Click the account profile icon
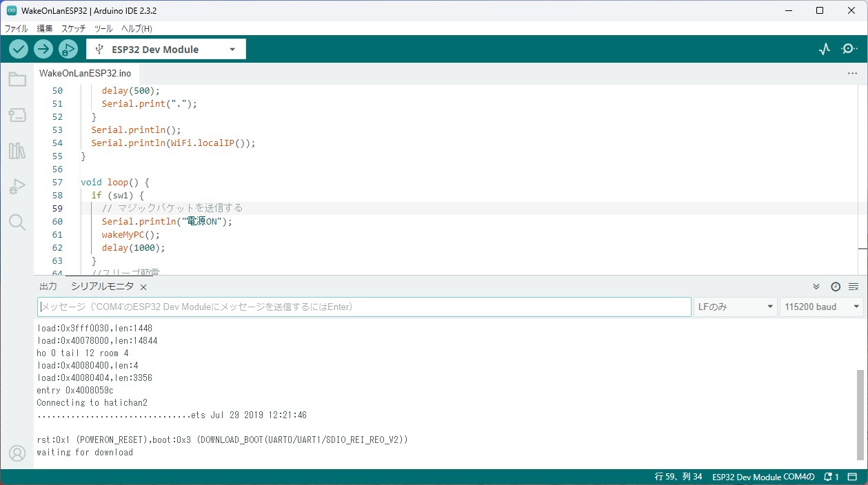The width and height of the screenshot is (868, 485). 17,453
